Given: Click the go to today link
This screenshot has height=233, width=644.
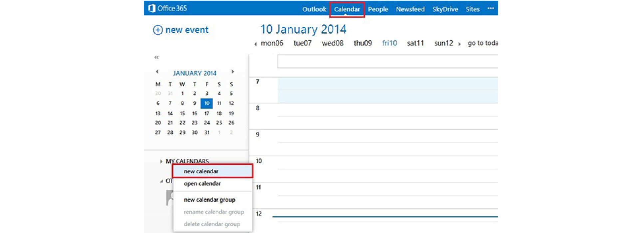Looking at the screenshot, I should point(483,43).
